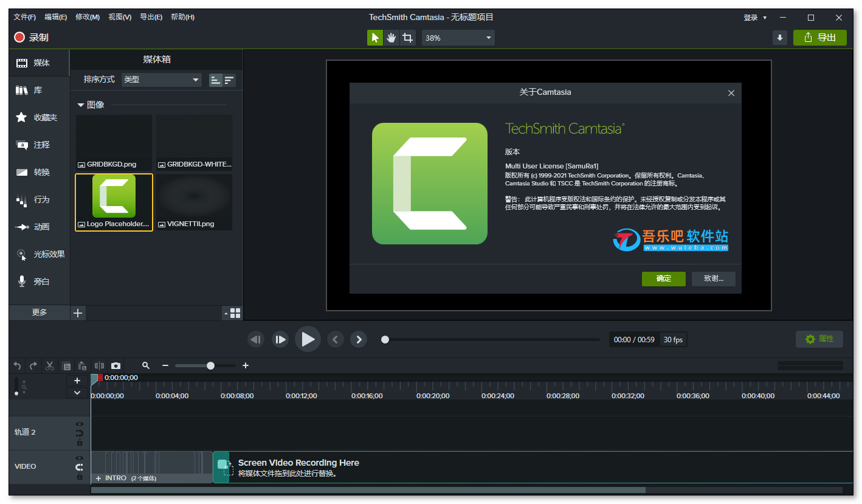
Task: Open the 旁白 voice narration tab
Action: click(40, 281)
